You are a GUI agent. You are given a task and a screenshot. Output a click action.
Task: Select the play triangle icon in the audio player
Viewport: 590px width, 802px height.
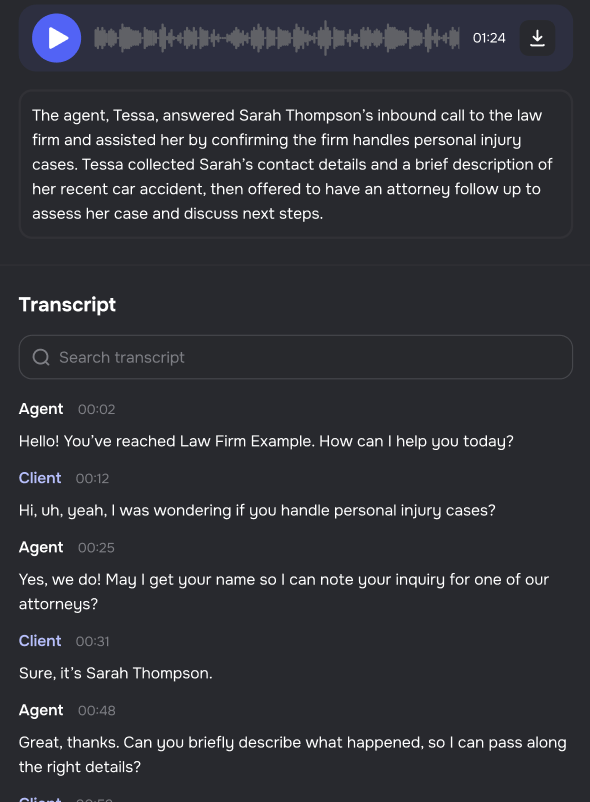coord(57,38)
